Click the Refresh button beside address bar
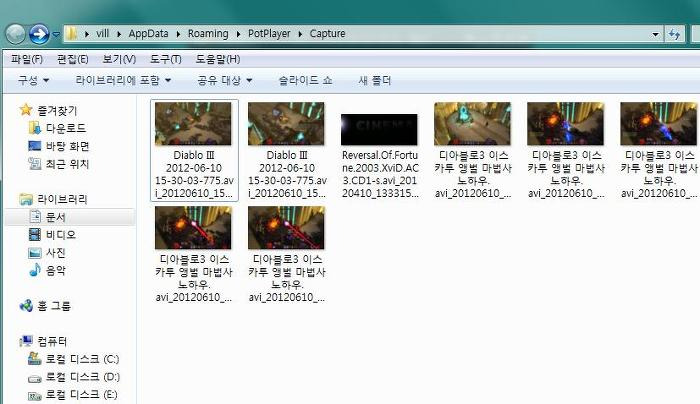The image size is (700, 404). click(674, 34)
